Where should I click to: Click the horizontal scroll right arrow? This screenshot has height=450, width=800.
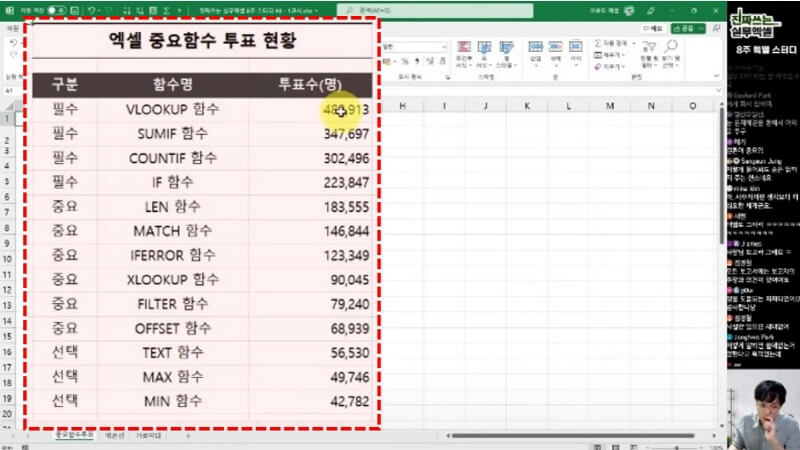[713, 435]
